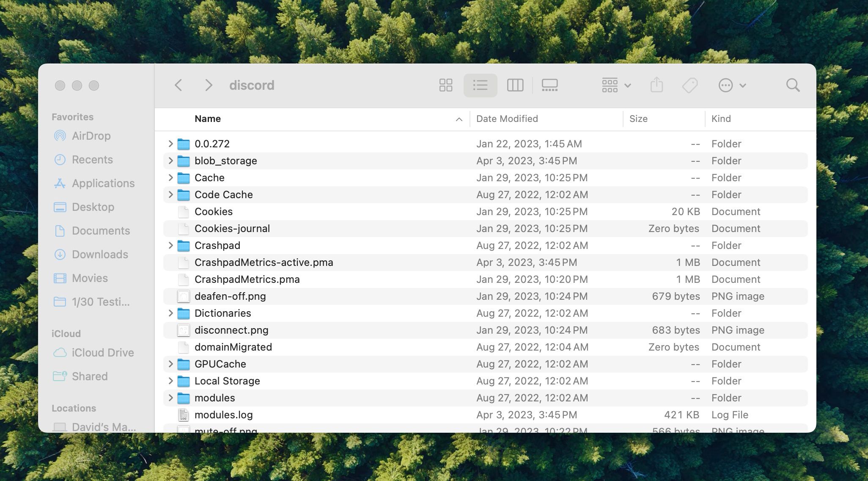Sort files by Name column
Viewport: 868px width, 481px height.
pyautogui.click(x=207, y=118)
